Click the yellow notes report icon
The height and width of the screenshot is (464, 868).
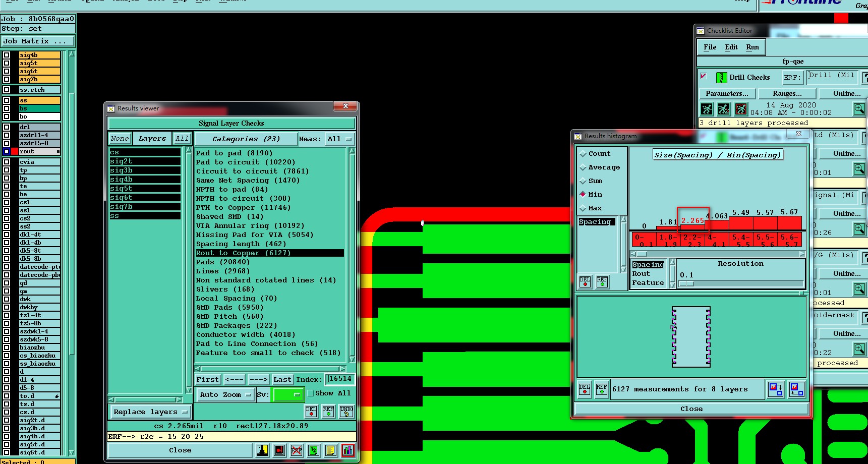coord(331,450)
